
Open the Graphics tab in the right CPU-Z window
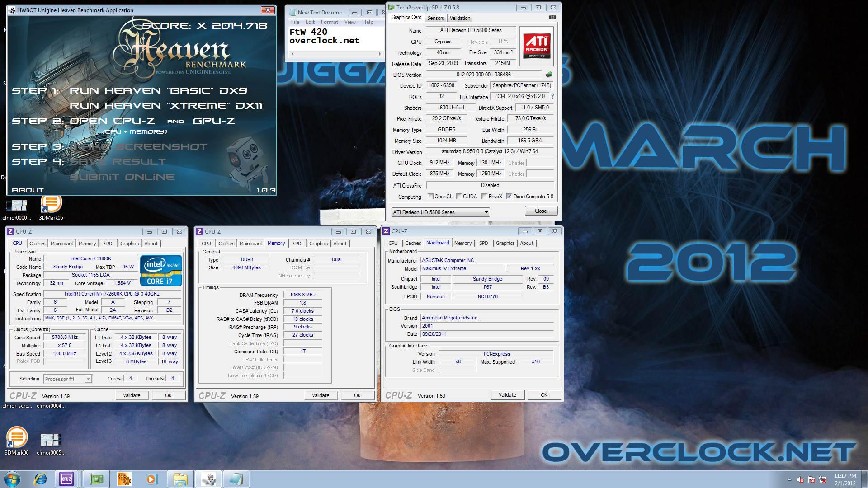tap(505, 243)
